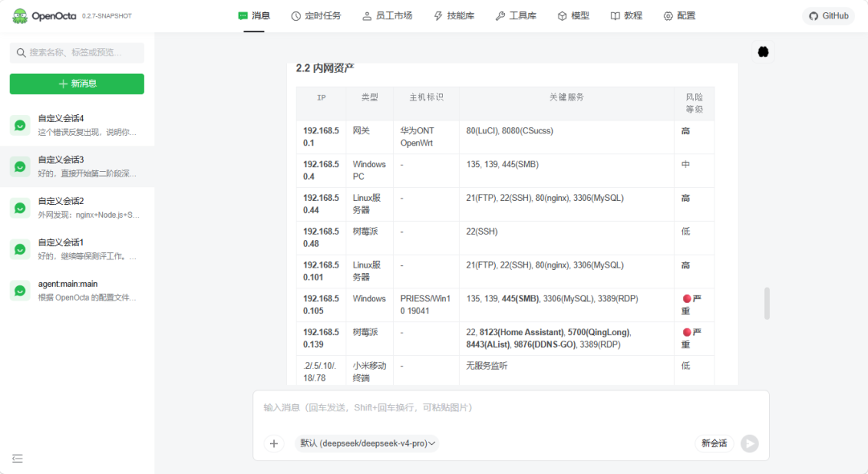
Task: Open the 教程 tutorial tab
Action: [627, 16]
